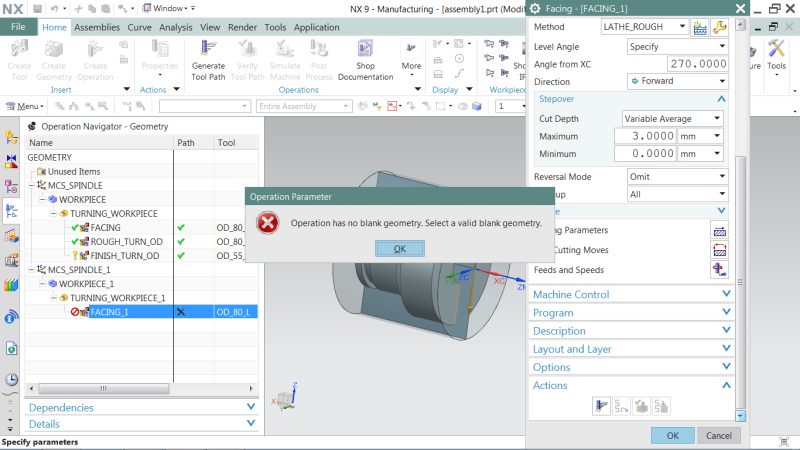Select the ROUGH_TURN_OD operation
This screenshot has height=450, width=800.
click(127, 242)
